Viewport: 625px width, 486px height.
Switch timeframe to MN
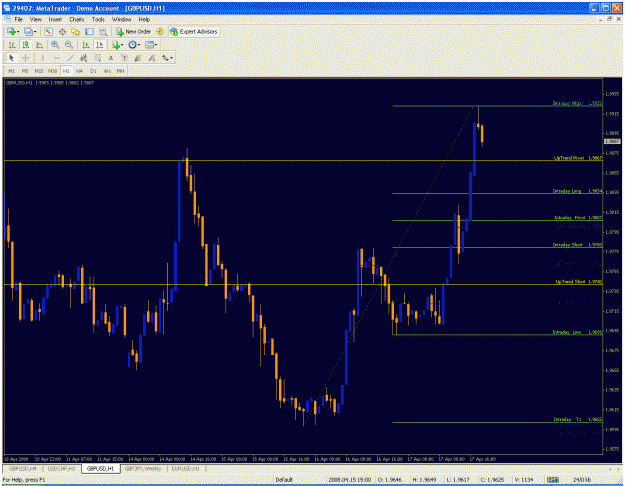(120, 71)
